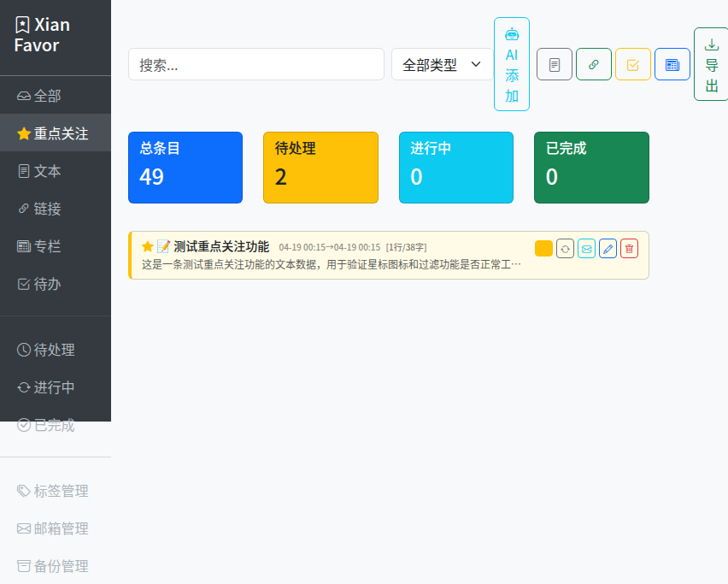The image size is (728, 584).
Task: Filter by 文本 in sidebar
Action: click(56, 171)
